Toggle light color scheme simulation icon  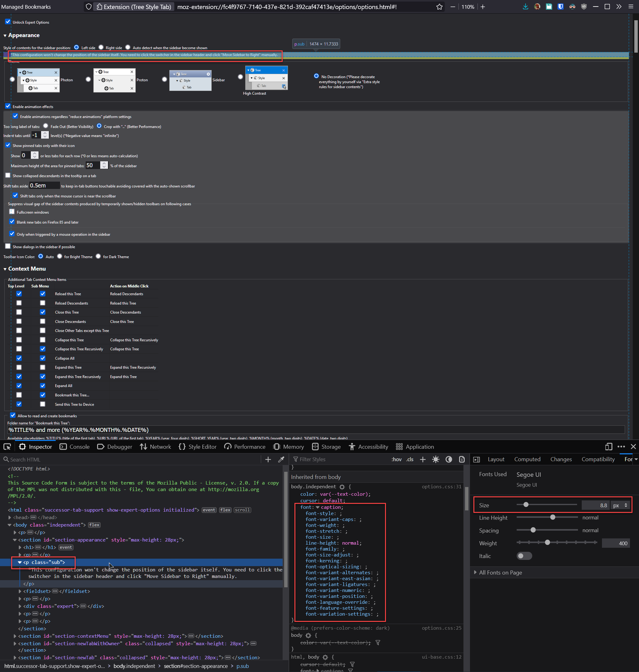[x=436, y=459]
